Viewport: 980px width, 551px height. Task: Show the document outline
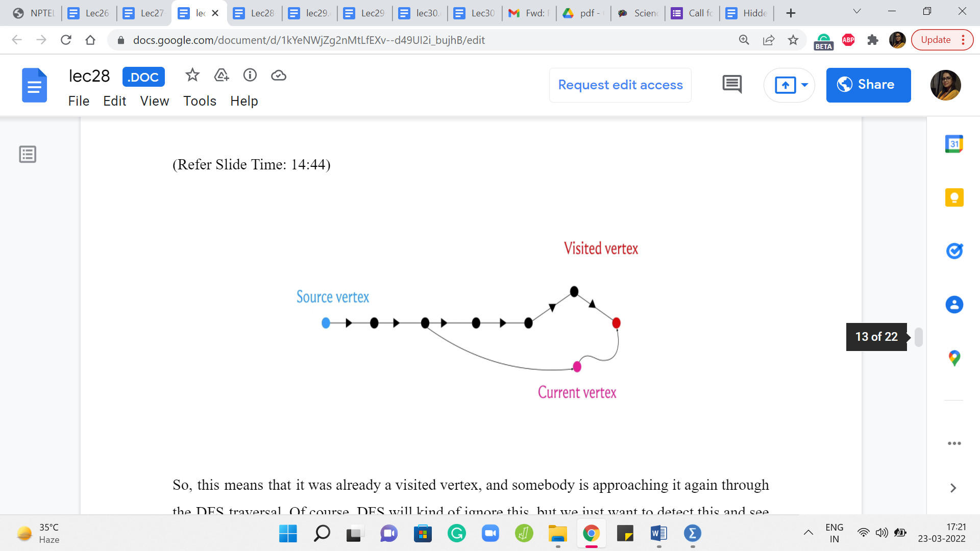pos(28,154)
